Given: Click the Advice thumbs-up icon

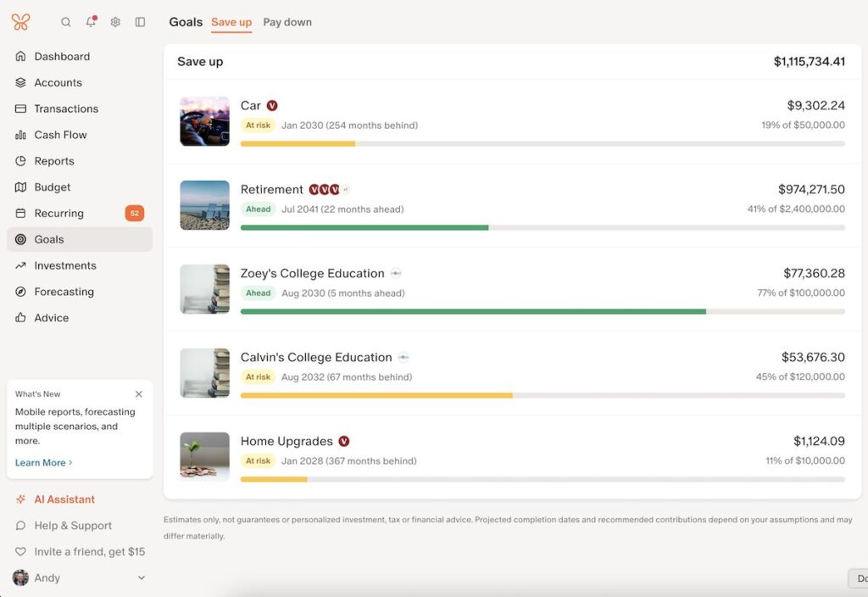Looking at the screenshot, I should 20,317.
